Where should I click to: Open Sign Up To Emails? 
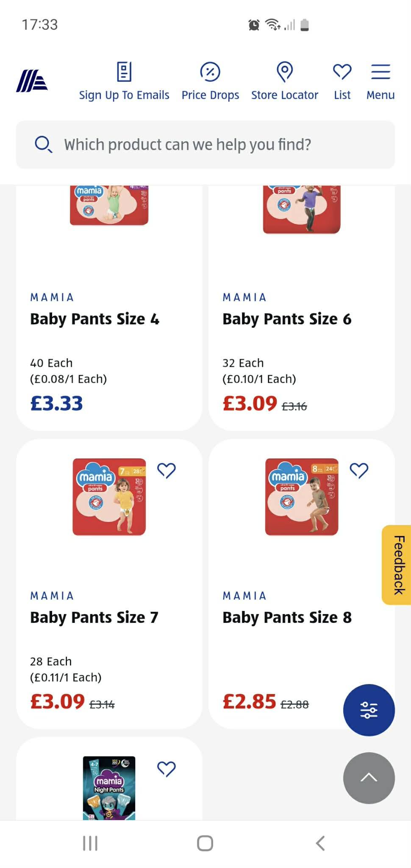tap(124, 81)
